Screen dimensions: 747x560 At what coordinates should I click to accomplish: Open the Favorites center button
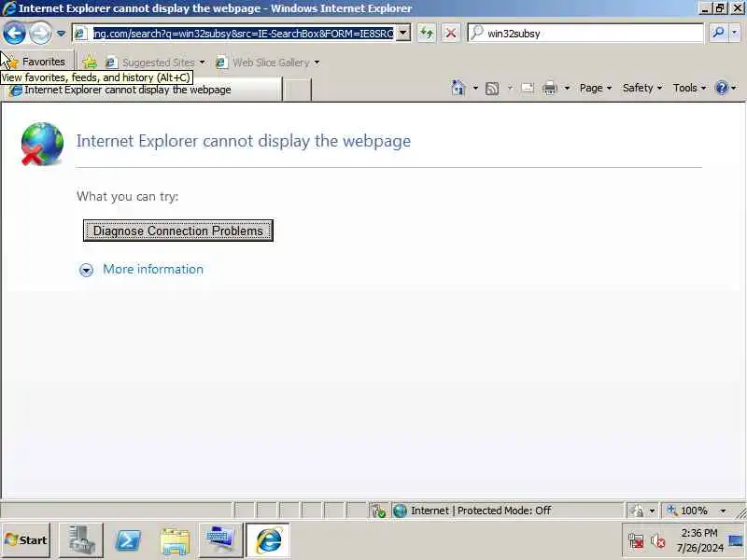pos(37,62)
